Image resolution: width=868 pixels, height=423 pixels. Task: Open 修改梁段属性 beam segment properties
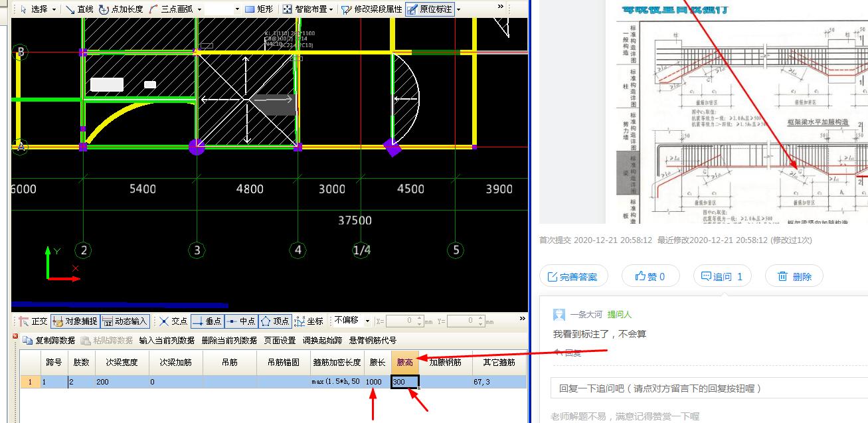(371, 9)
